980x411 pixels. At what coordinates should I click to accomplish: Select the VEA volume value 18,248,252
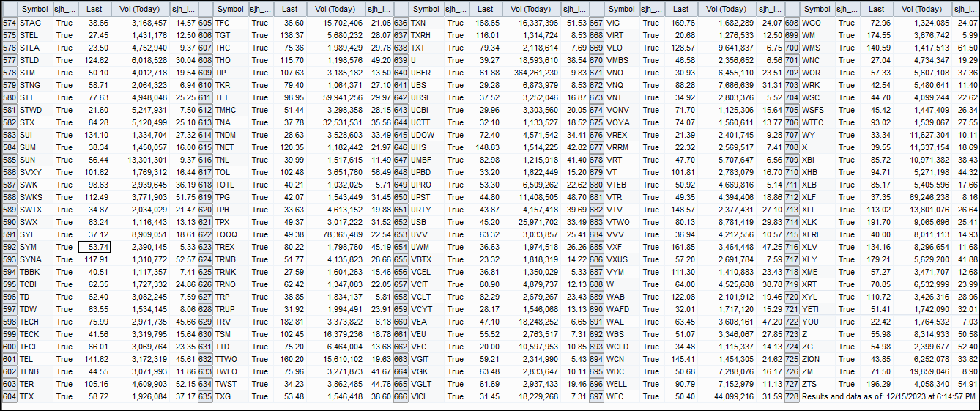point(532,322)
